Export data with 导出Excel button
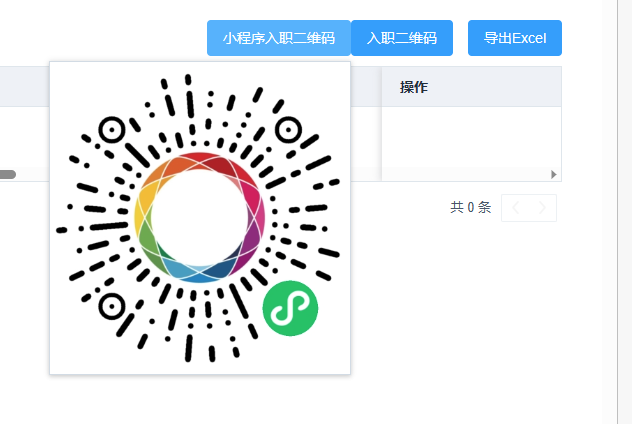Viewport: 632px width, 424px height. [x=515, y=38]
